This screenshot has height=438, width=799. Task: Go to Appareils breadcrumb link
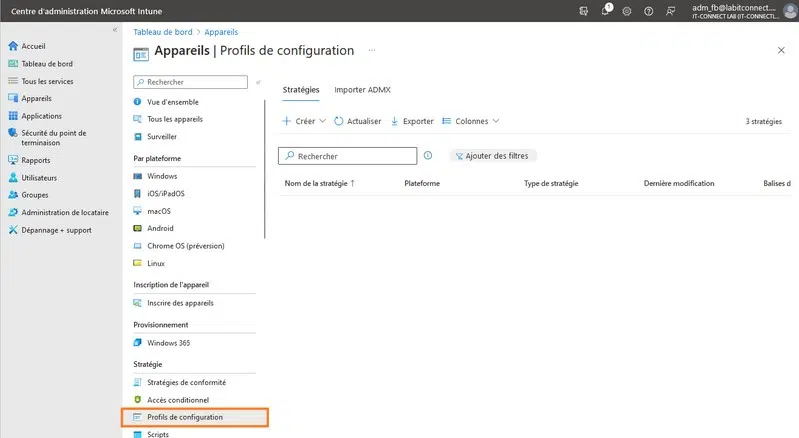point(221,32)
